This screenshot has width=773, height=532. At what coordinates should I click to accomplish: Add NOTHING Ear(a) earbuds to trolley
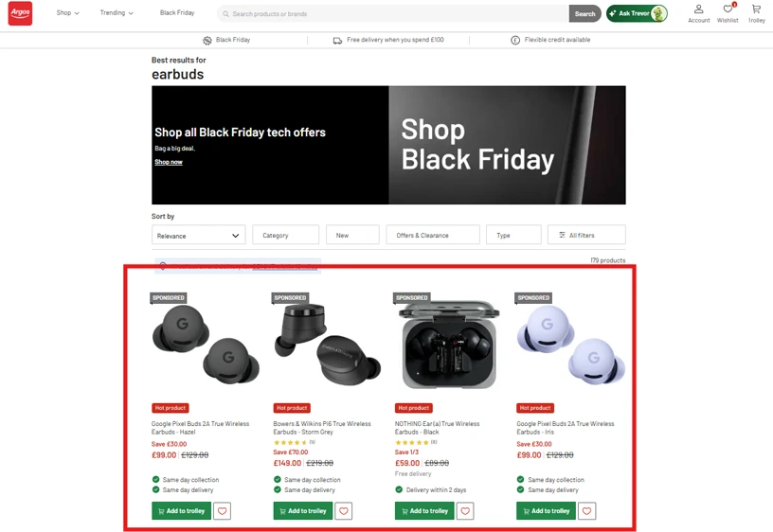pyautogui.click(x=424, y=511)
